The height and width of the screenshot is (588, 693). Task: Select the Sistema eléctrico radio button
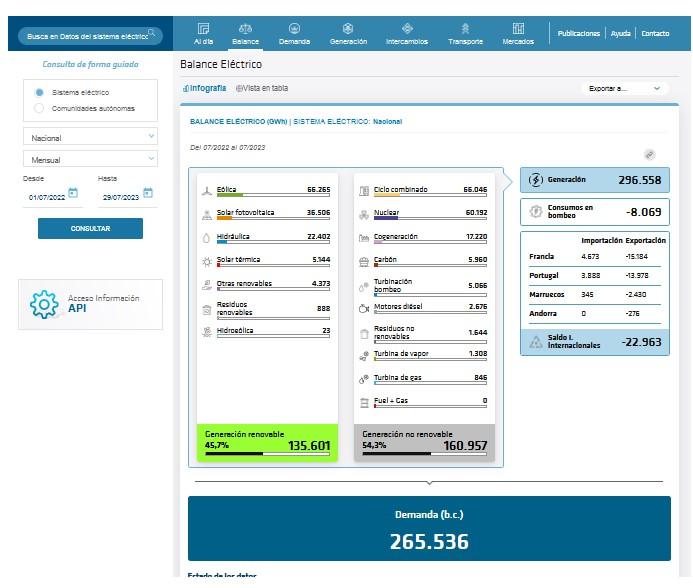(x=39, y=92)
